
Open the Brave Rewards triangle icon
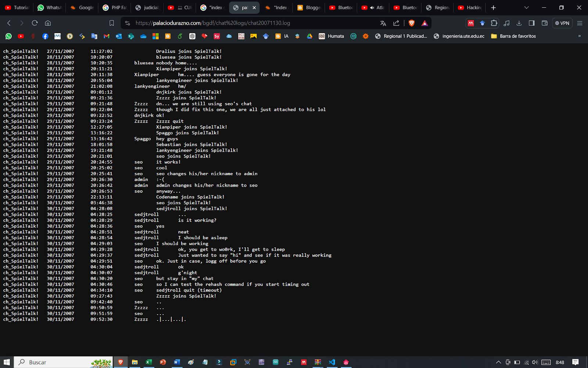pyautogui.click(x=424, y=23)
